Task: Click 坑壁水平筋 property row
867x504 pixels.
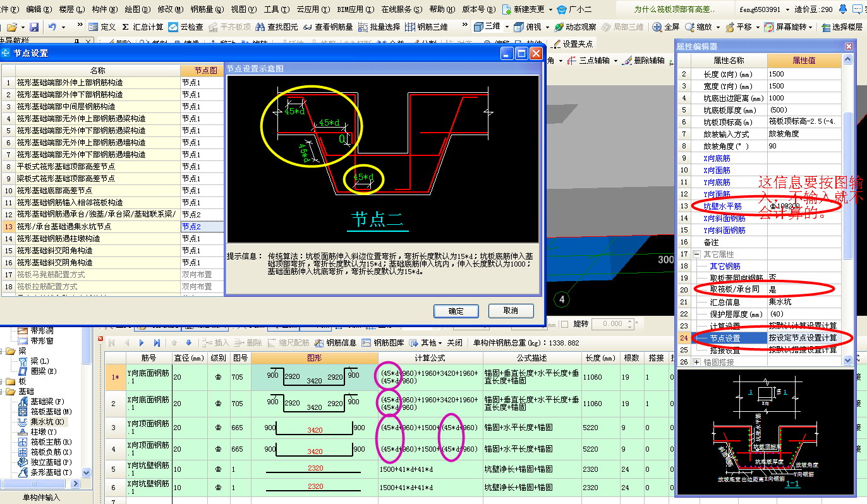Action: tap(760, 206)
